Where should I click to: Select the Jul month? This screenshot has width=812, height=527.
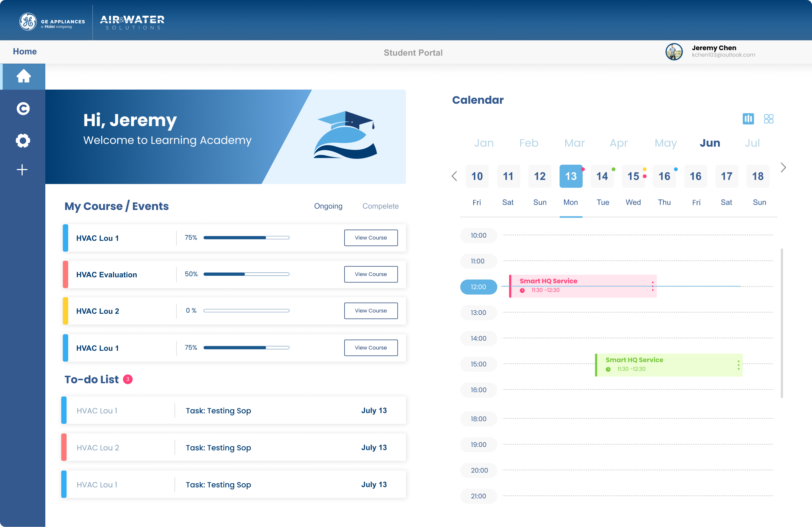(752, 143)
